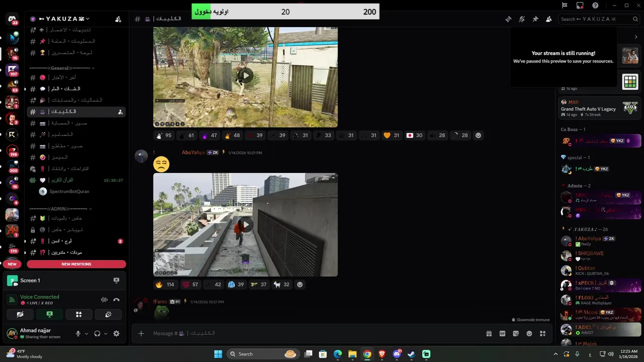Open Google Chrome from taskbar
The image size is (644, 362).
[x=367, y=354]
